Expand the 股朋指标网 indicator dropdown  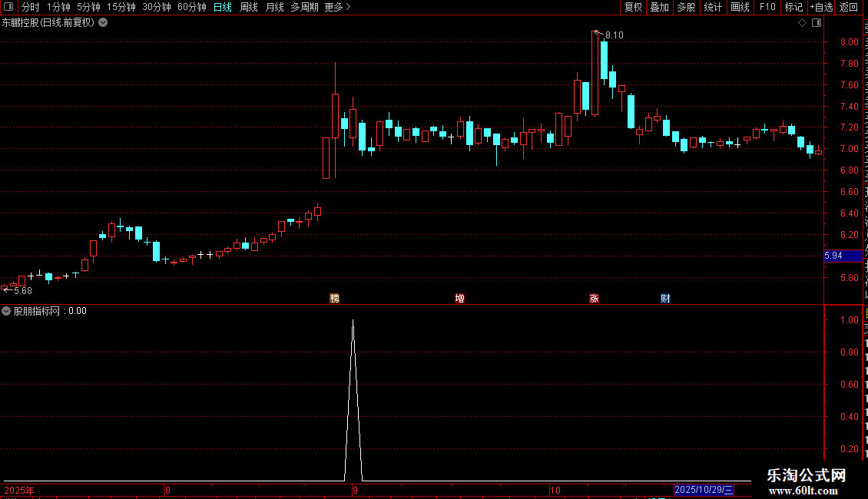[x=6, y=311]
